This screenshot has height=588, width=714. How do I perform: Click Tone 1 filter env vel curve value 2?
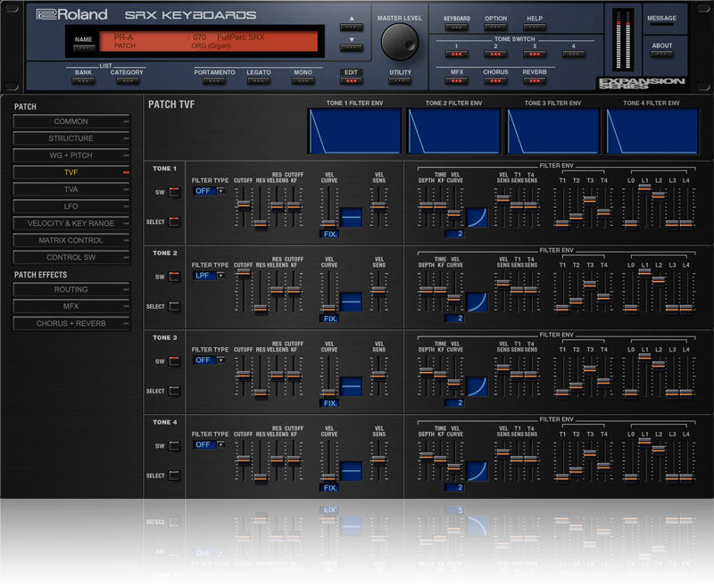[x=454, y=234]
